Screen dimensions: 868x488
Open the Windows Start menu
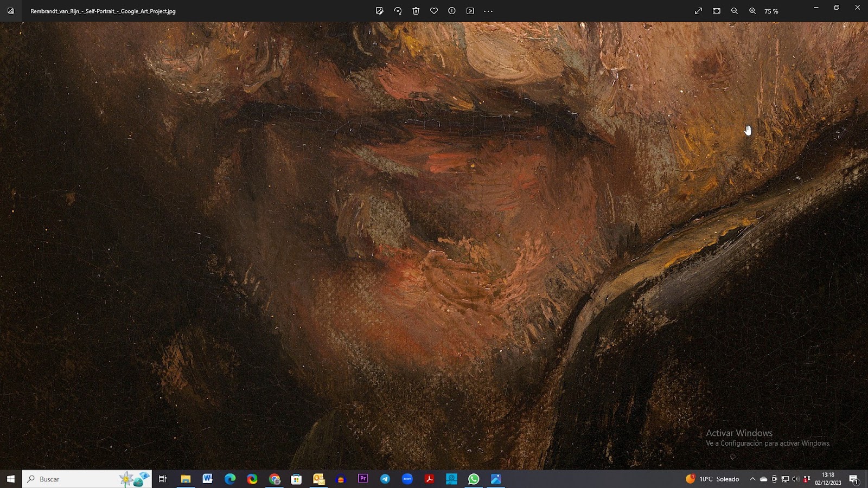tap(11, 479)
